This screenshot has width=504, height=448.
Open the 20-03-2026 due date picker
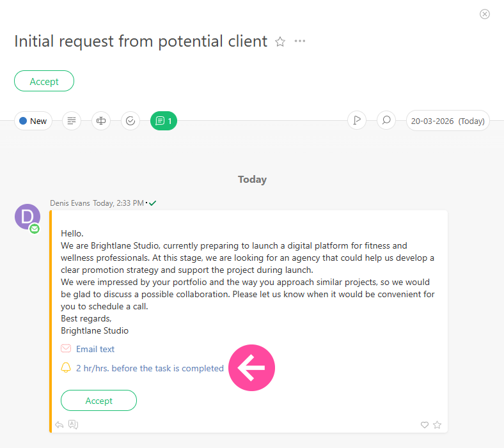[448, 121]
